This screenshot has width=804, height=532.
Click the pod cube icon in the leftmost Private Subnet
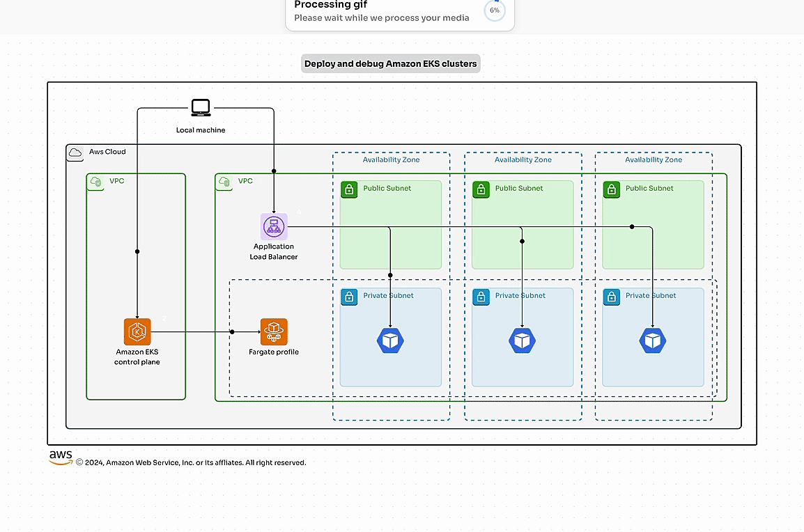[x=390, y=341]
